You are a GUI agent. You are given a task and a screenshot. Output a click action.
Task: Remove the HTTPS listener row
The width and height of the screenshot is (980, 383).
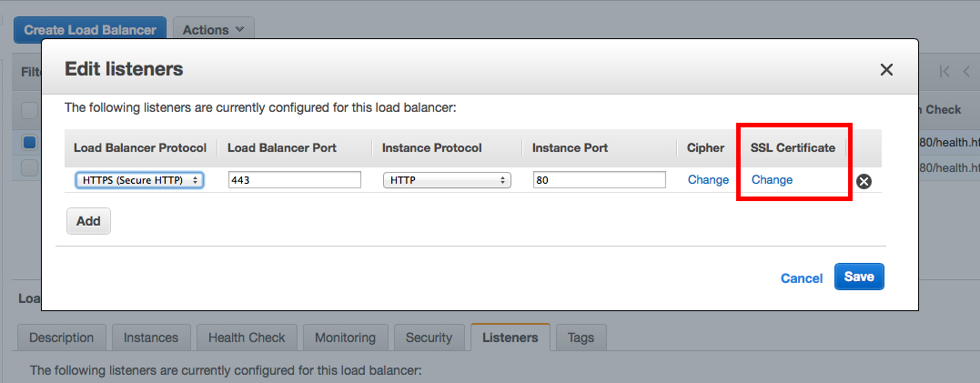tap(864, 181)
